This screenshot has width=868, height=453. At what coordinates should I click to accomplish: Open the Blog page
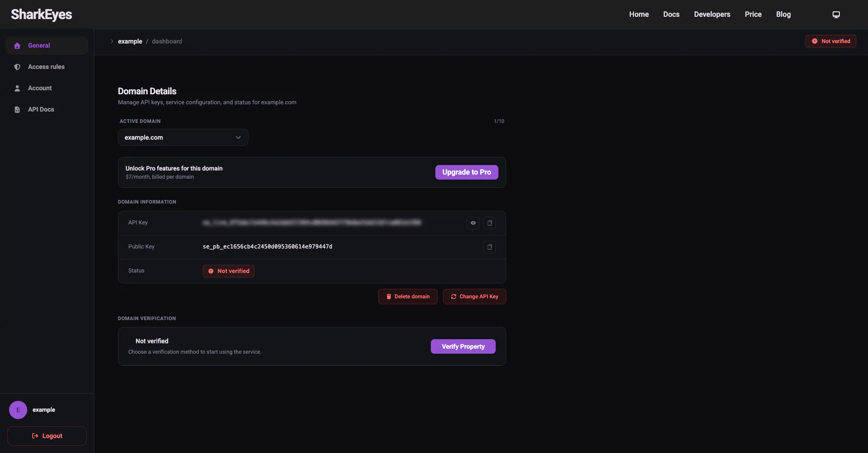tap(783, 15)
